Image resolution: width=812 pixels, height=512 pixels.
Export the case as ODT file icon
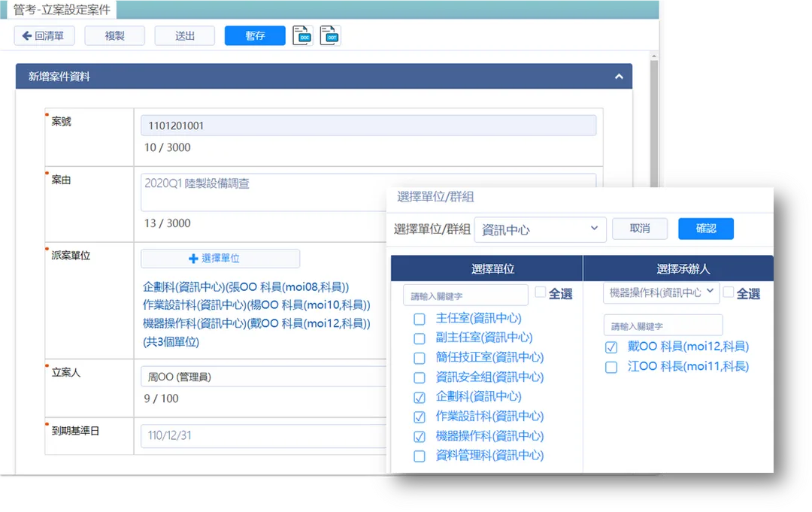coord(330,36)
